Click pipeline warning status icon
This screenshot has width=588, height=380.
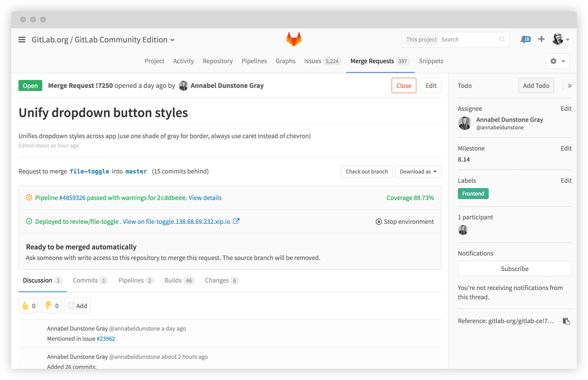click(x=29, y=198)
